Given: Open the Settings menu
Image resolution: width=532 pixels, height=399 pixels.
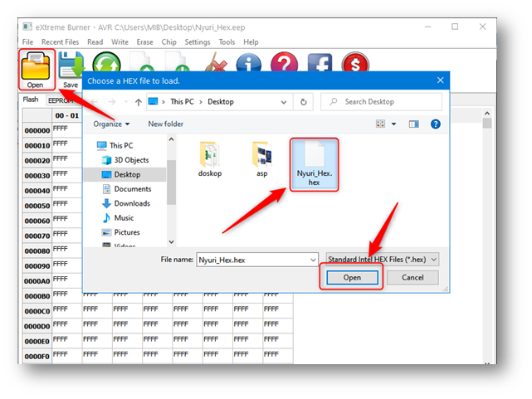Looking at the screenshot, I should (198, 42).
